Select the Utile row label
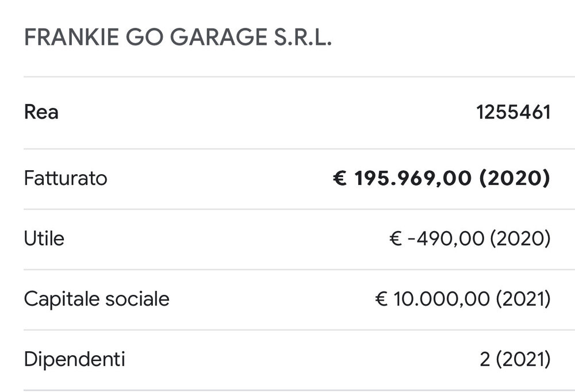The height and width of the screenshot is (392, 575). tap(44, 239)
